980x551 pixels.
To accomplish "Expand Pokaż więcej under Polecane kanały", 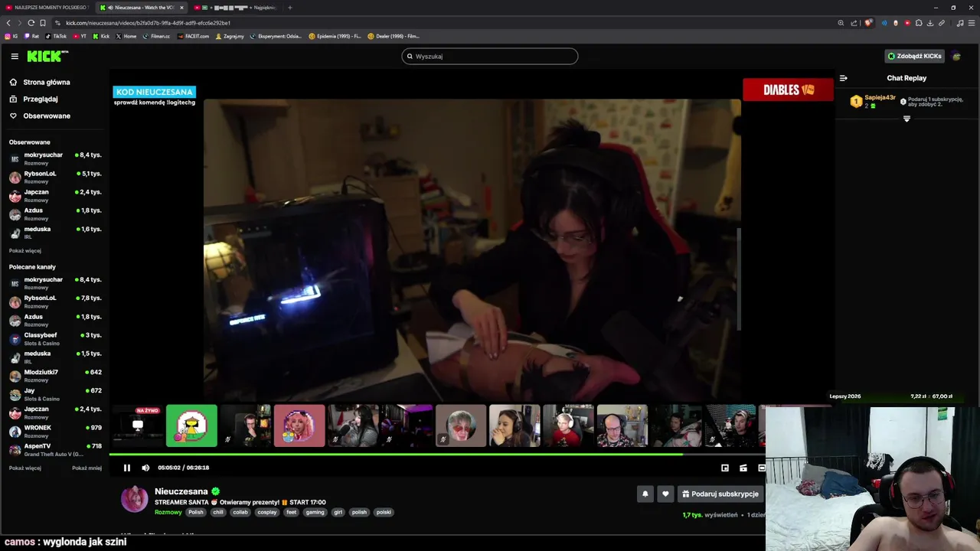I will click(x=25, y=468).
